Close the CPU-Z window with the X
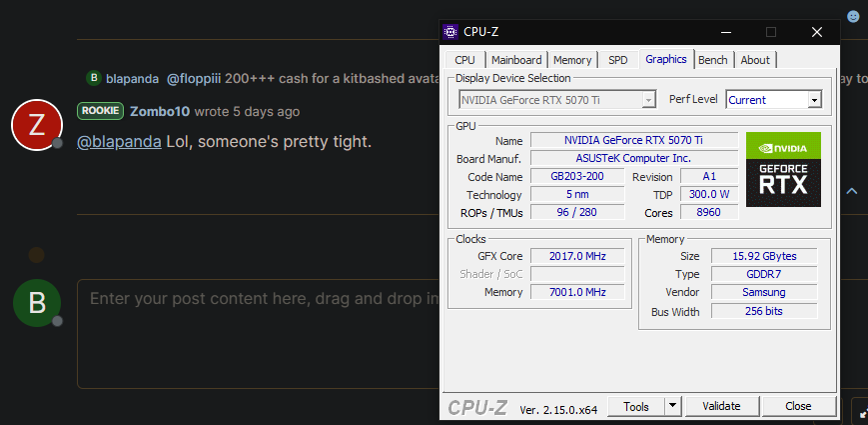 [x=816, y=32]
